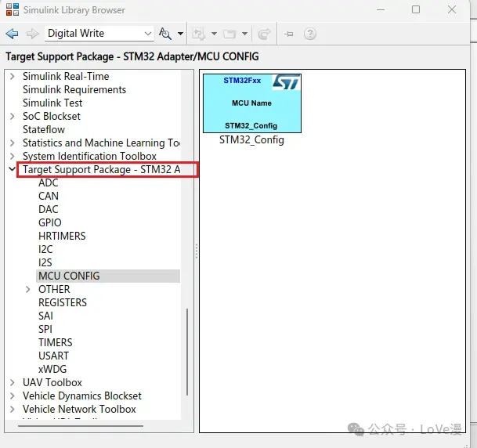
Task: Select Simulink Test library
Action: 52,103
